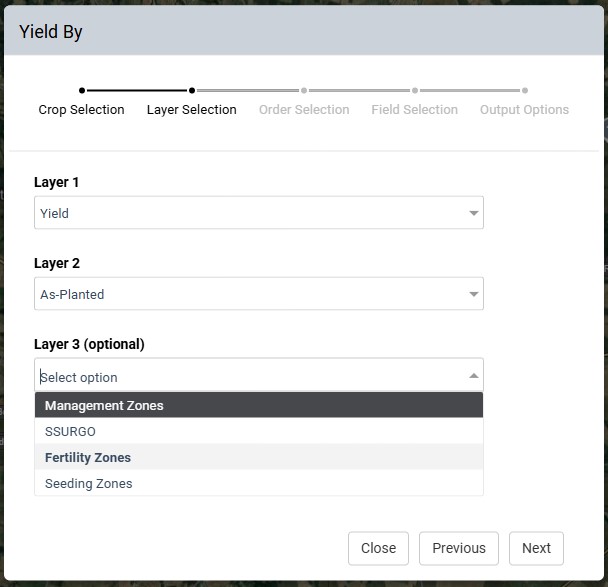Click the Next button
The height and width of the screenshot is (587, 608).
point(536,548)
